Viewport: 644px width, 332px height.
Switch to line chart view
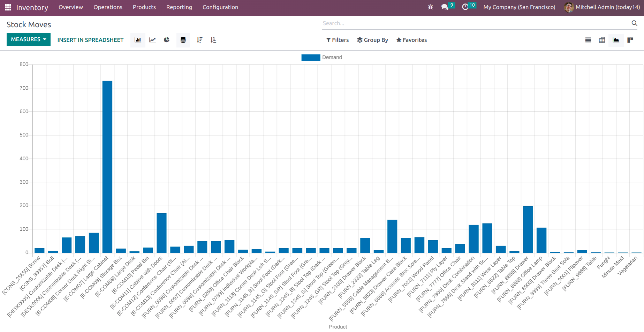tap(152, 40)
